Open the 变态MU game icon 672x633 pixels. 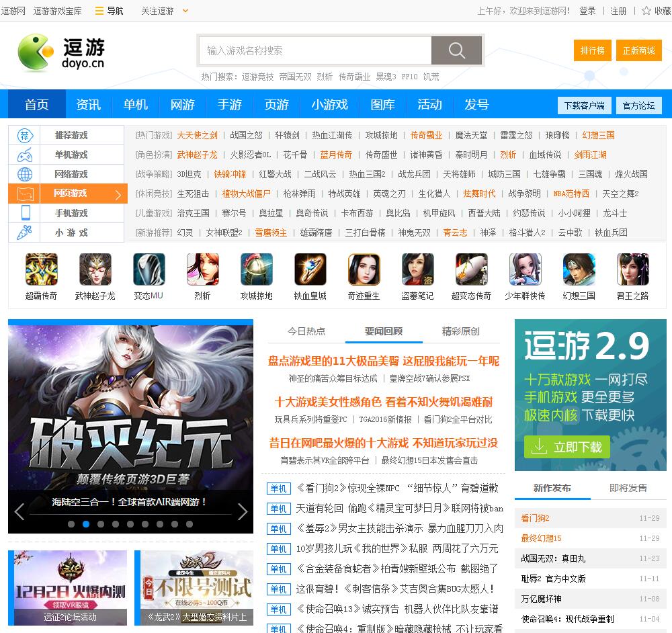(x=149, y=269)
